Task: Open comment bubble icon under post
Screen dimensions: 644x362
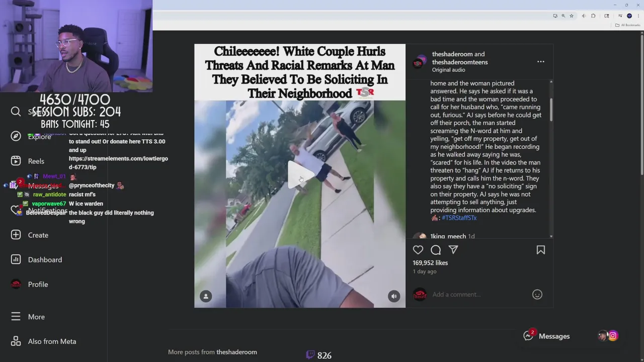Action: [x=436, y=250]
